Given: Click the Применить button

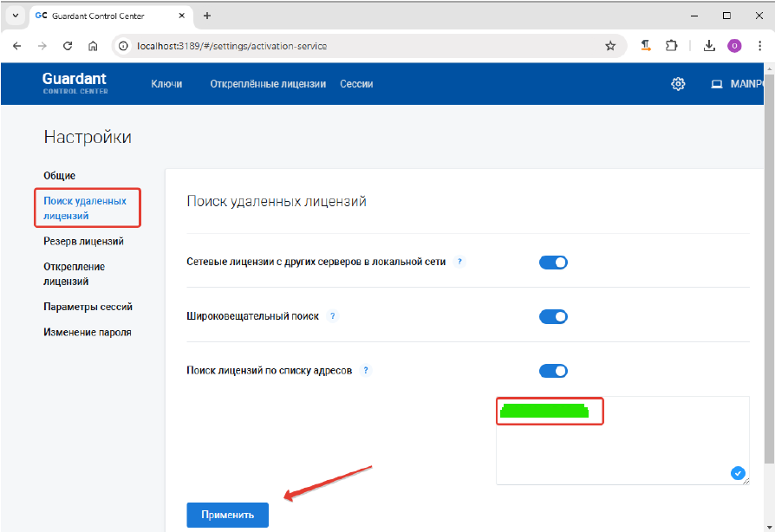Looking at the screenshot, I should tap(227, 515).
